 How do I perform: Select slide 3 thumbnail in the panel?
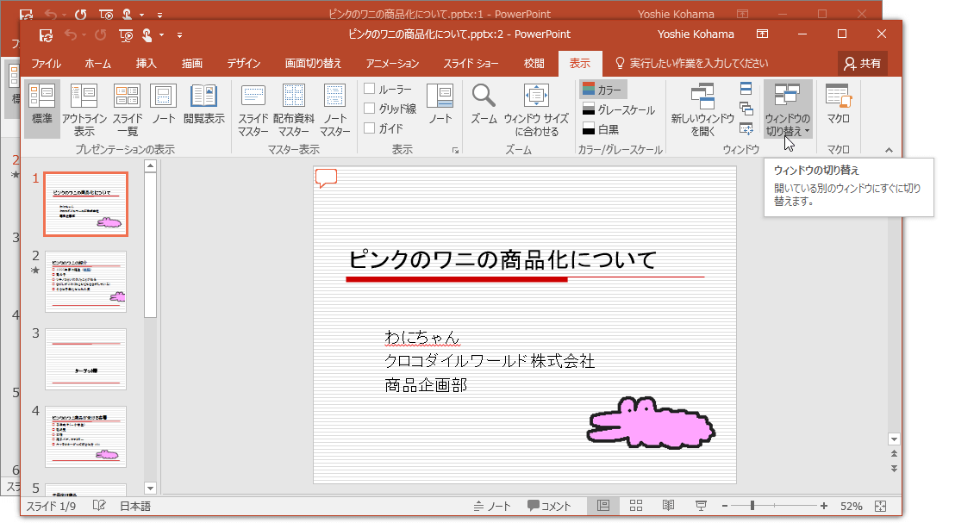coord(85,357)
